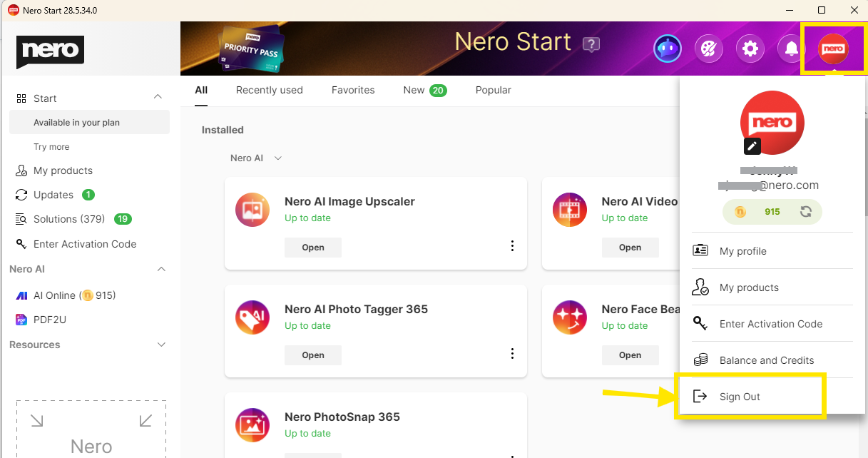Image resolution: width=868 pixels, height=458 pixels.
Task: Click the Installed section heading
Action: 223,130
